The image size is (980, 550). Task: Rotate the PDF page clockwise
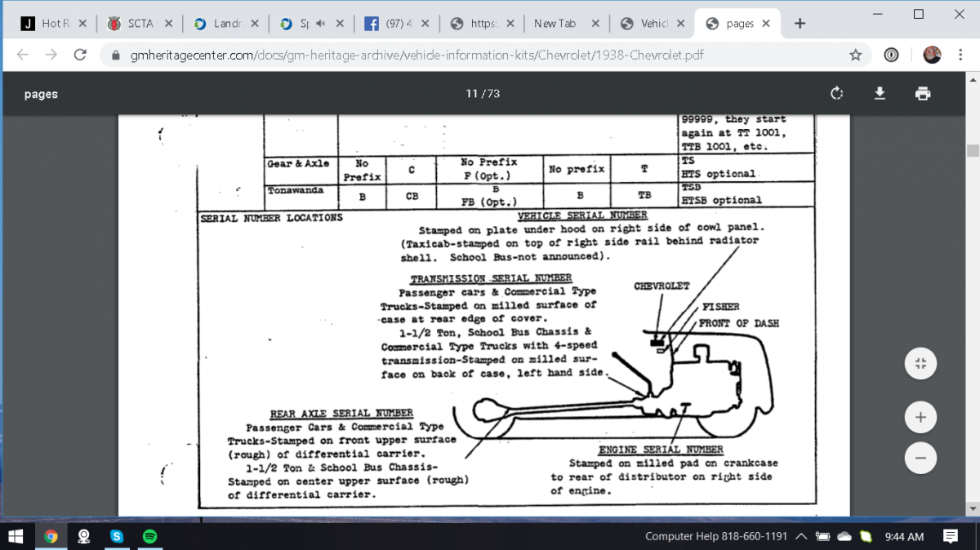(x=836, y=94)
